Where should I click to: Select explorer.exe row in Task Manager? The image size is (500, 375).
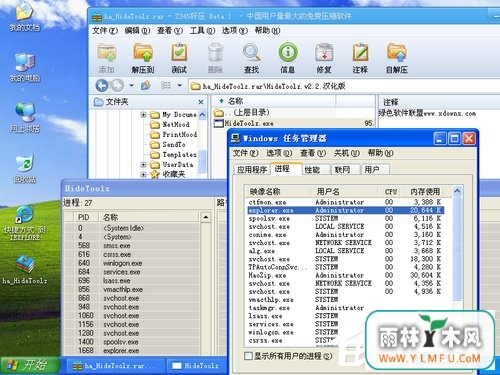[346, 210]
